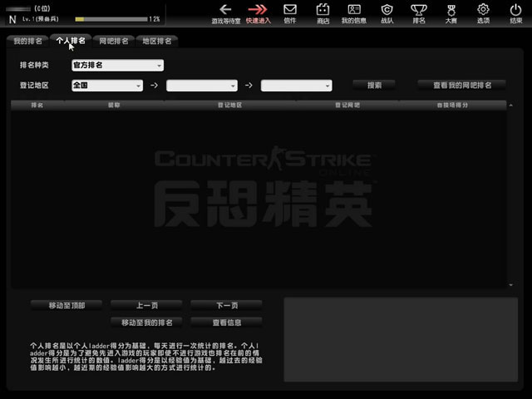Click the Lv.1 player level label
The width and height of the screenshot is (532, 399).
pyautogui.click(x=41, y=19)
